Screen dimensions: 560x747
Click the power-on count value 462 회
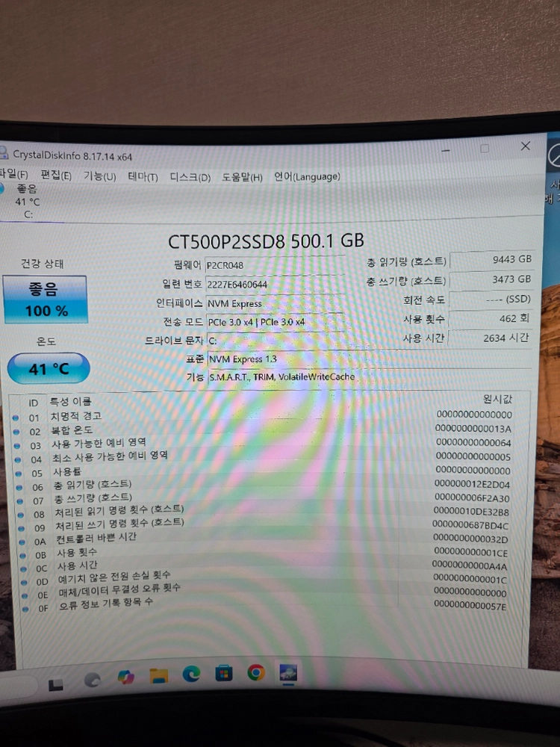point(490,319)
